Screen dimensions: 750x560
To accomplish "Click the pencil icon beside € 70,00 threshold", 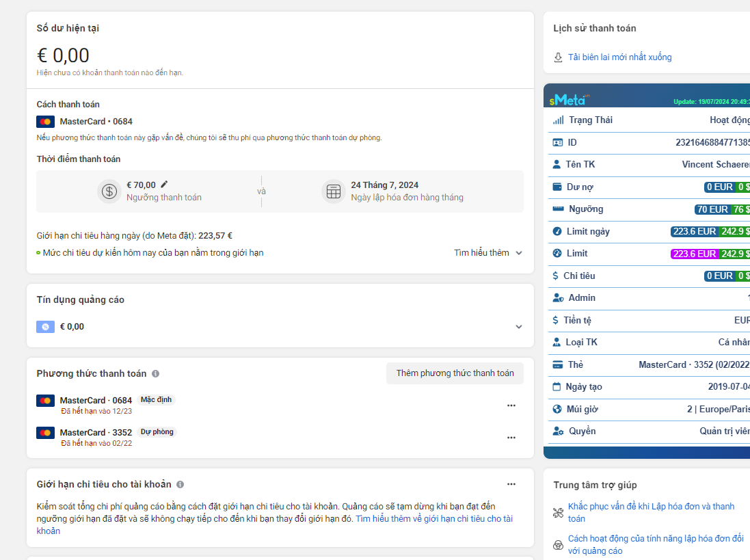I will [x=164, y=185].
